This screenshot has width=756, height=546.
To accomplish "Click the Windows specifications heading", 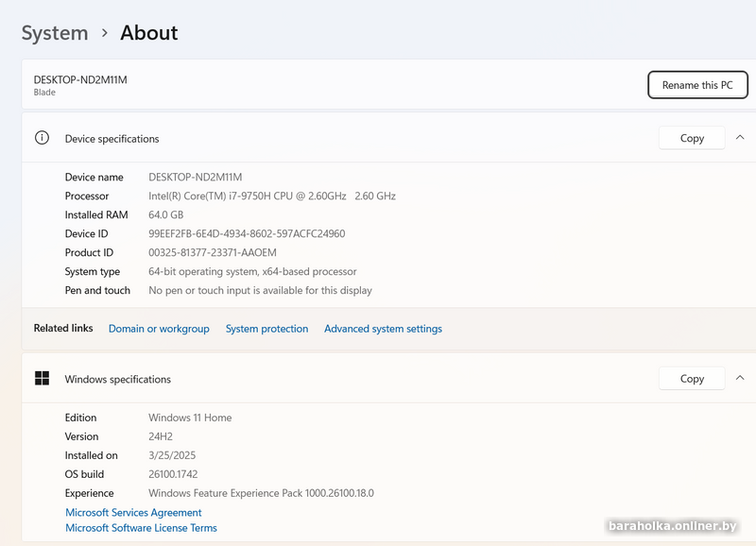I will tap(117, 379).
